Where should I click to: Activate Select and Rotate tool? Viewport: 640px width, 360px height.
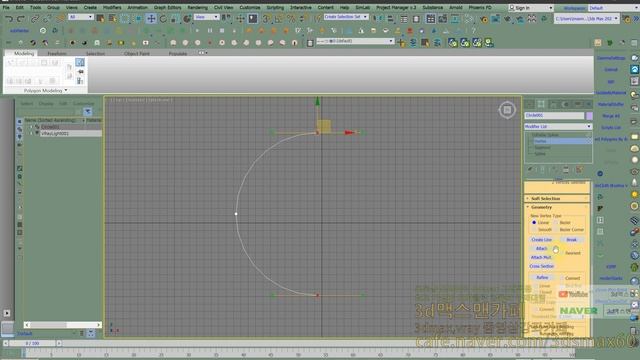pos(163,18)
